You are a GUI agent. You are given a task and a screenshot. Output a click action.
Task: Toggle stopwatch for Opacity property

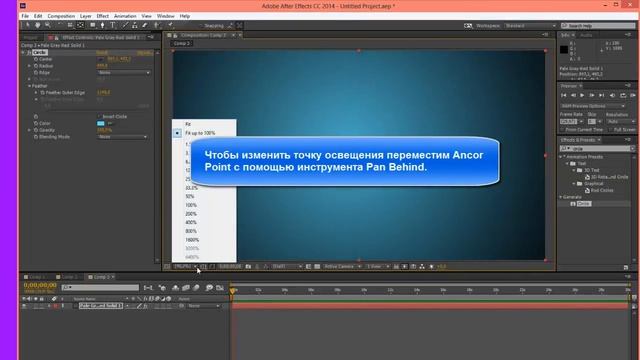(x=36, y=130)
